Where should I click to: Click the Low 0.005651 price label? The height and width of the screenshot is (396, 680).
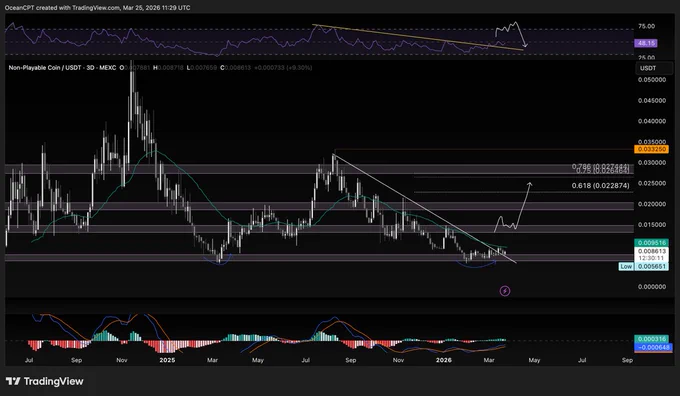coord(644,266)
